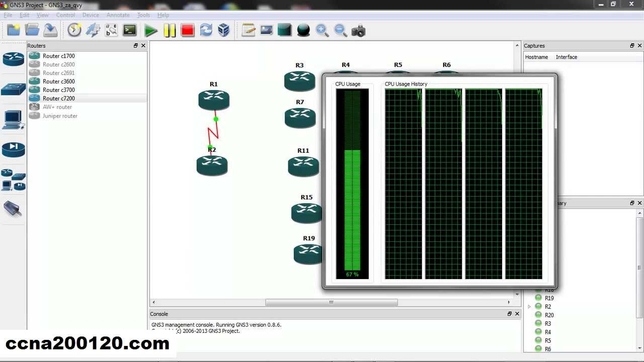Select R4 in topology summary list
Viewport: 644px width, 362px height.
tap(548, 332)
